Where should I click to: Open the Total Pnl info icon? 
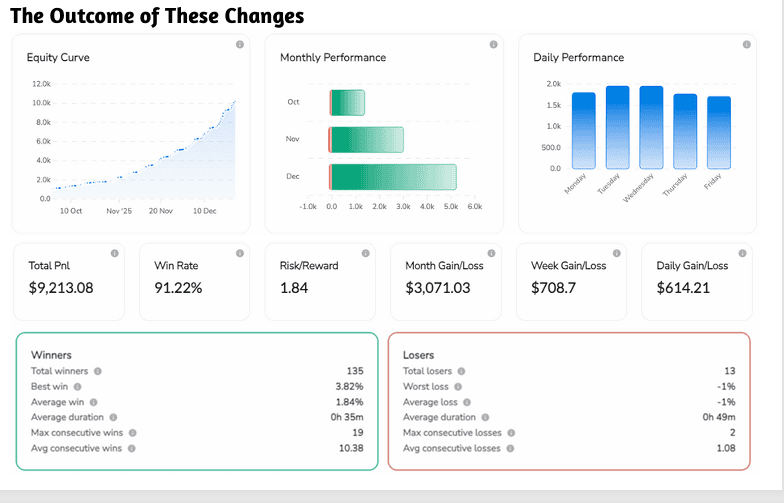click(x=114, y=254)
